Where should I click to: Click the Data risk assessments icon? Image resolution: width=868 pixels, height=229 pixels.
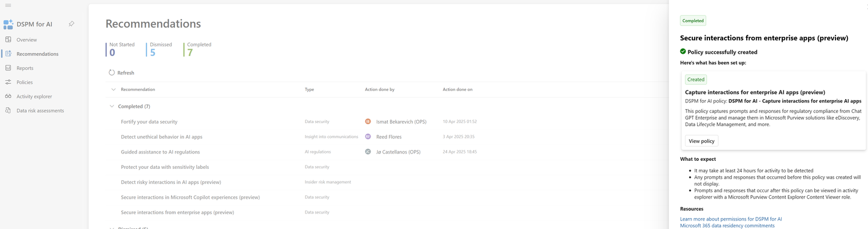pos(8,110)
